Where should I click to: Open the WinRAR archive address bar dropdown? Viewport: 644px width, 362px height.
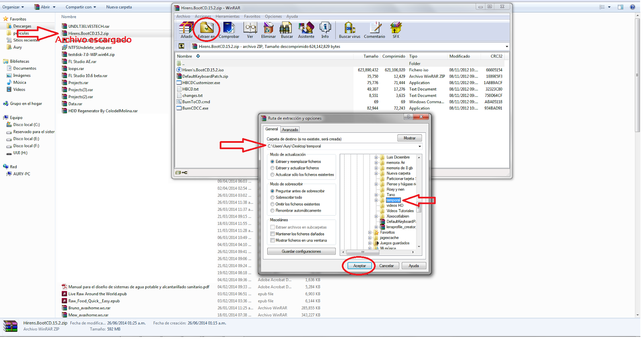click(507, 47)
